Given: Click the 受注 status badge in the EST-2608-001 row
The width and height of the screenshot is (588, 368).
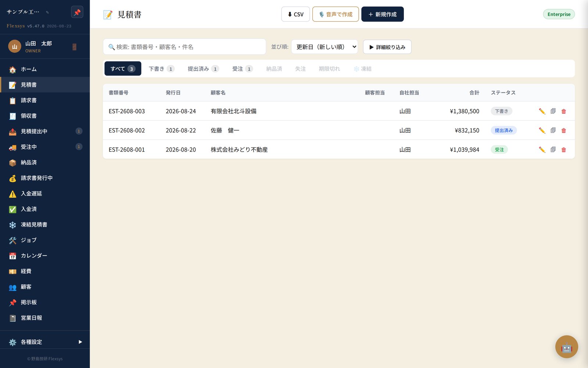Looking at the screenshot, I should (499, 149).
